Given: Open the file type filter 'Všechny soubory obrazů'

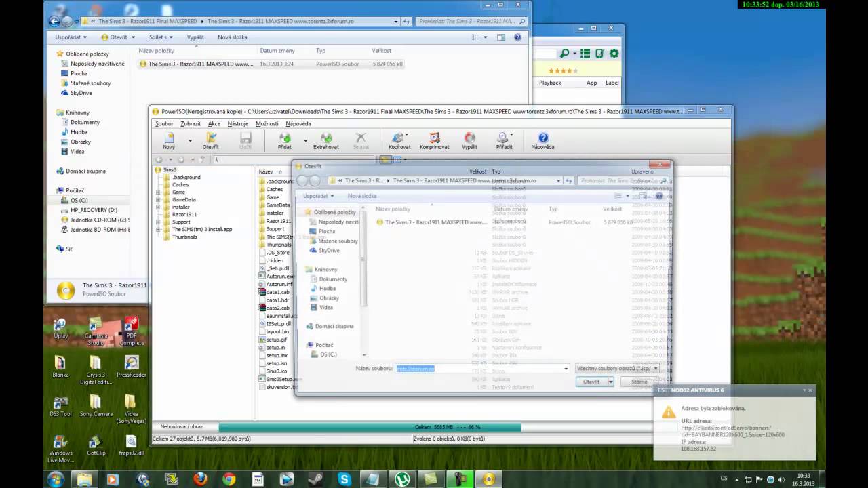Looking at the screenshot, I should [617, 368].
